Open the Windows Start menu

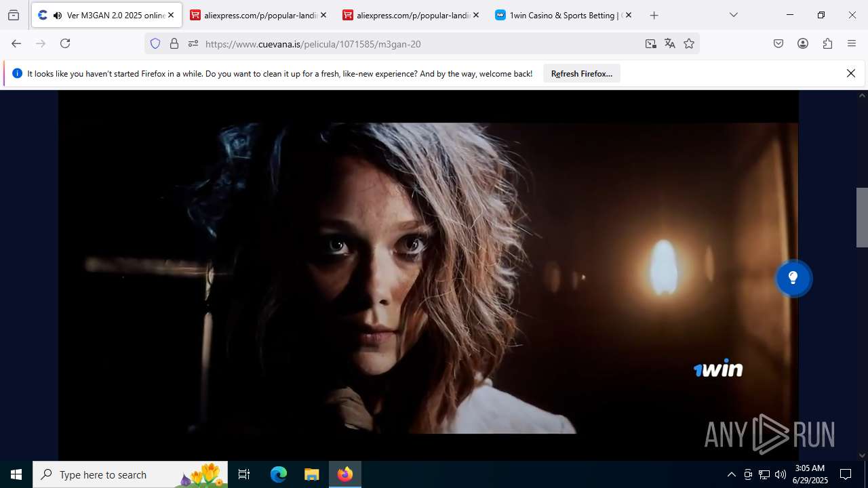click(x=16, y=474)
